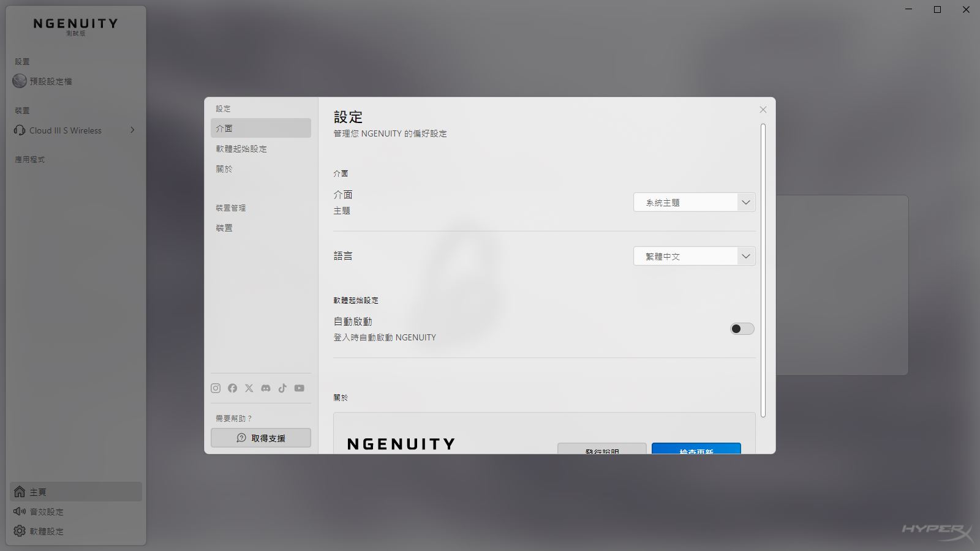Select 關於 in the settings sidebar

261,169
